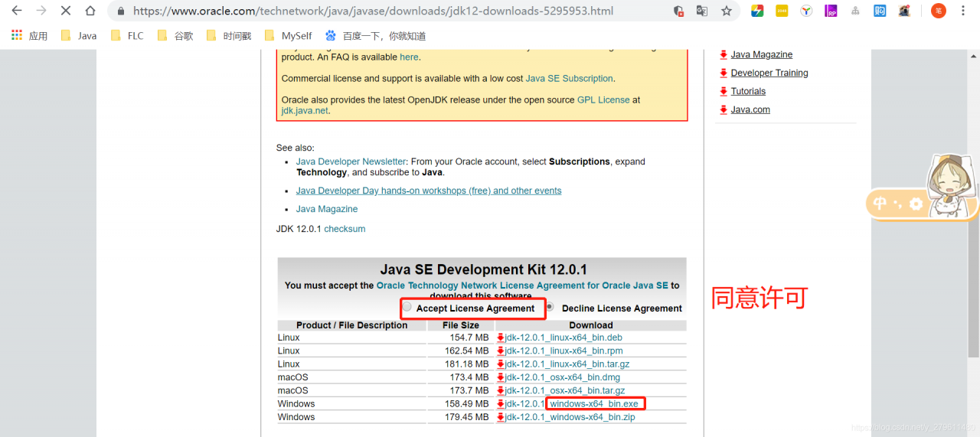The width and height of the screenshot is (980, 437).
Task: Open the blocked content shield icon
Action: (678, 11)
